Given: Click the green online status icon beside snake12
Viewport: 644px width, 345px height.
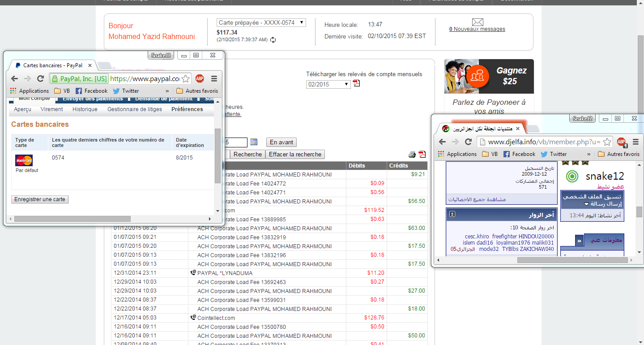Looking at the screenshot, I should (x=571, y=176).
